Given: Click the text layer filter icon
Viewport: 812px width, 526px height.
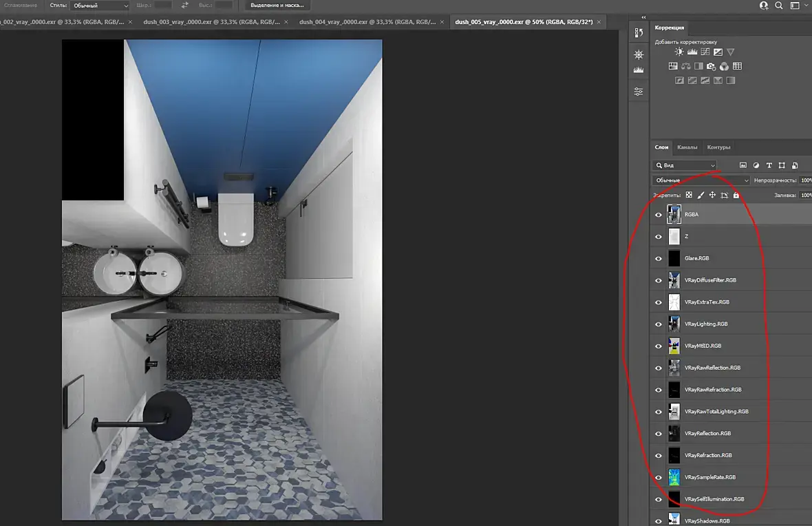Looking at the screenshot, I should 769,165.
